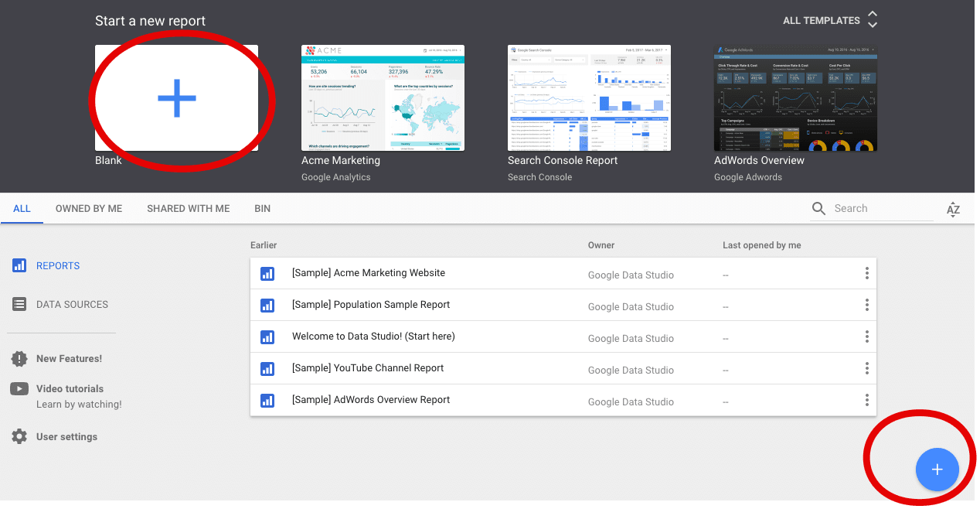Click the A-Z sort icon

(x=953, y=209)
